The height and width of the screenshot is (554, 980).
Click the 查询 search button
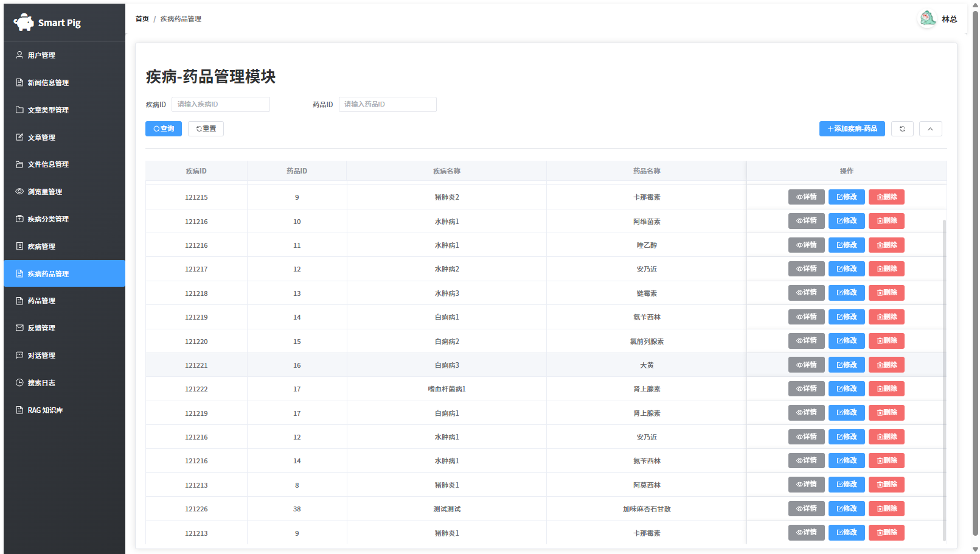point(164,128)
